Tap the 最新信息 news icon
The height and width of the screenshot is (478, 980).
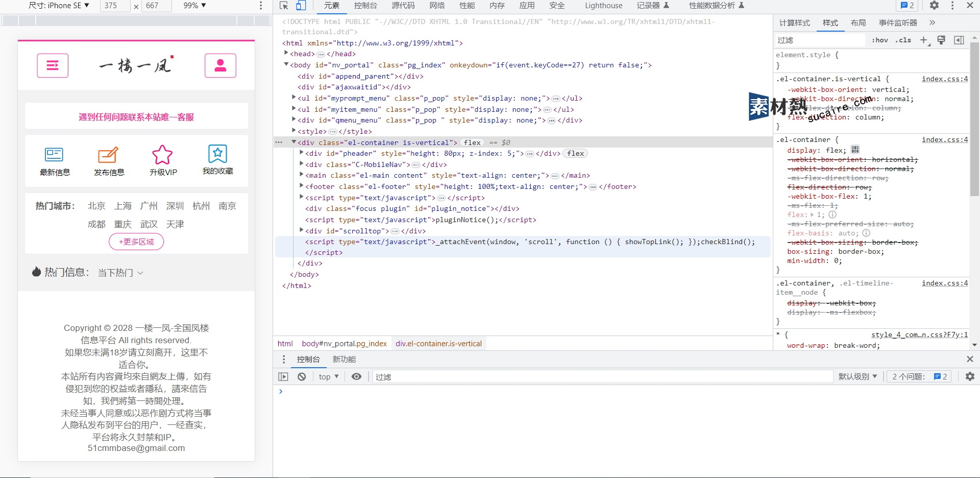(54, 154)
